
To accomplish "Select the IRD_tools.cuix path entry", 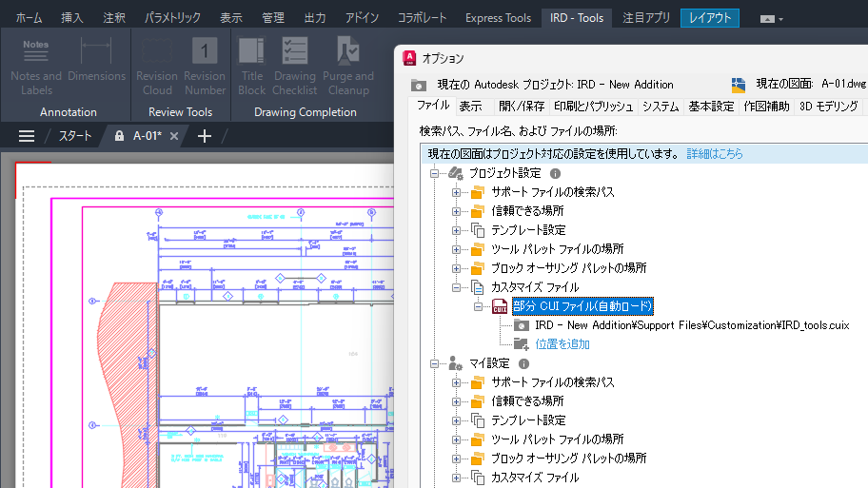I will pos(692,325).
